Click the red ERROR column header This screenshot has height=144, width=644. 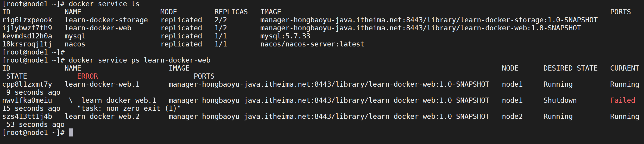(87, 76)
